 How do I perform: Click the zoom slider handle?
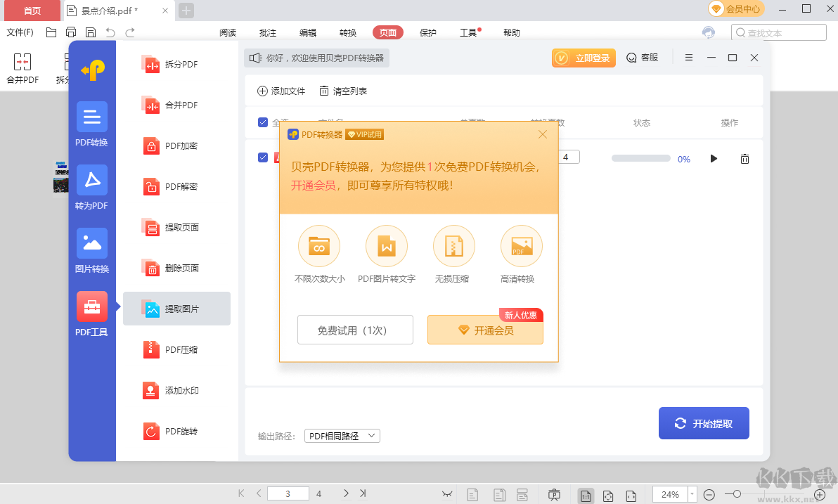pyautogui.click(x=737, y=494)
